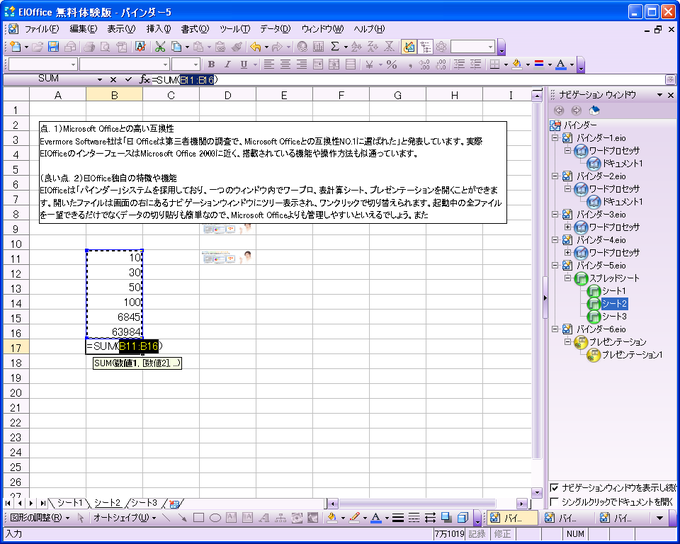
Task: Click the Format painter brush icon
Action: point(236,46)
